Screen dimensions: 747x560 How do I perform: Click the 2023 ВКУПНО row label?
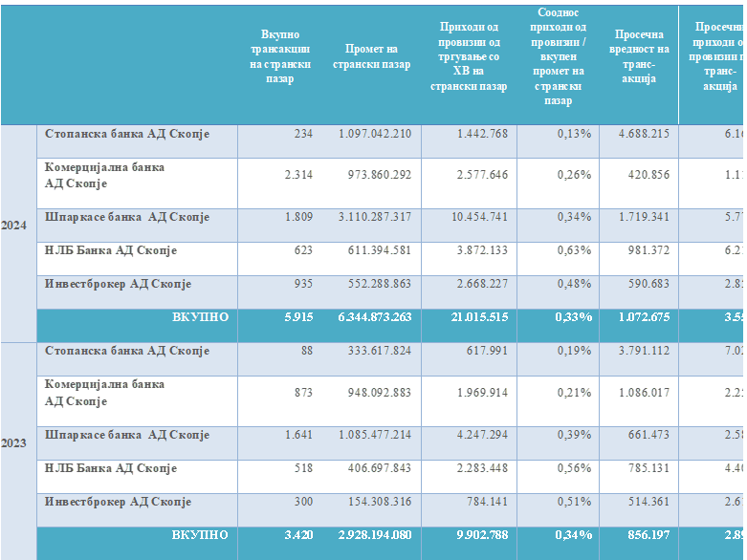pos(200,535)
